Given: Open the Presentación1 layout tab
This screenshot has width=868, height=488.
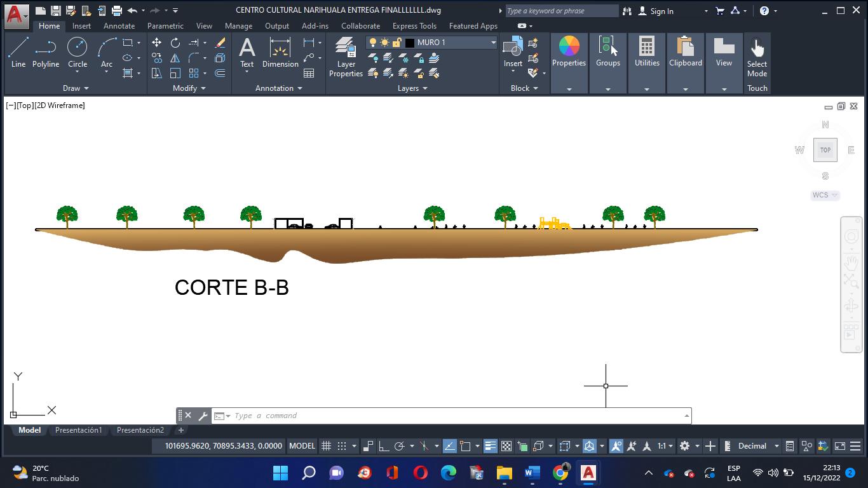Looking at the screenshot, I should click(x=78, y=430).
